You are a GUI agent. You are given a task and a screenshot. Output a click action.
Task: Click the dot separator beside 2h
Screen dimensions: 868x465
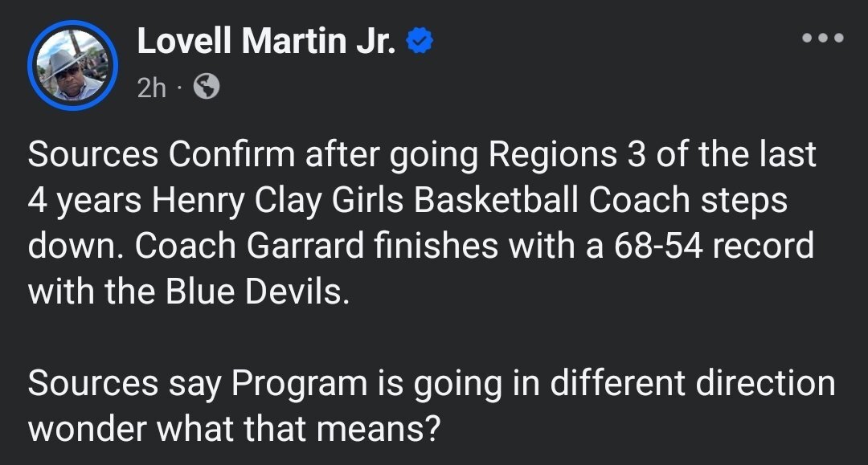[178, 88]
